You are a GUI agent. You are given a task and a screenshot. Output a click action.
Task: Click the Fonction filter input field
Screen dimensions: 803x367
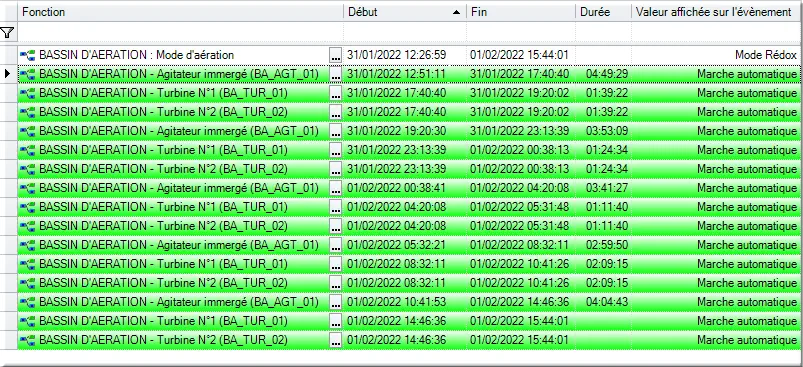[180, 33]
